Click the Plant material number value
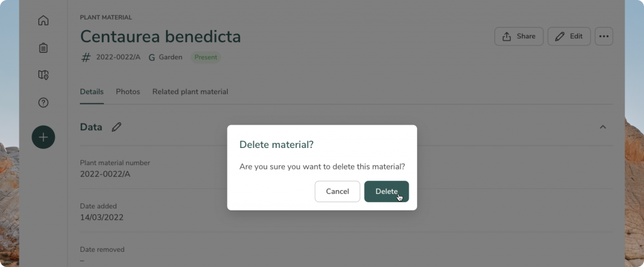The width and height of the screenshot is (644, 267). [x=105, y=174]
